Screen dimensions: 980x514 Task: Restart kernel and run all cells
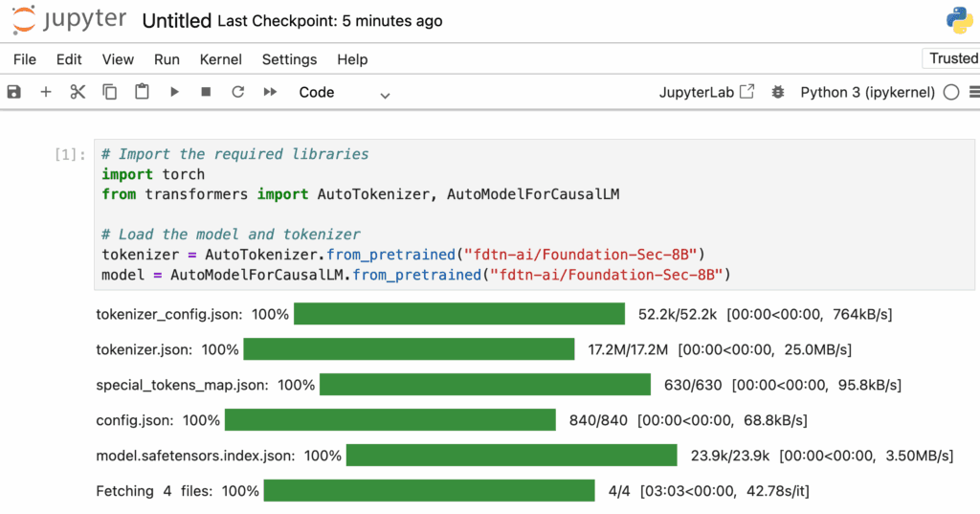(x=270, y=92)
